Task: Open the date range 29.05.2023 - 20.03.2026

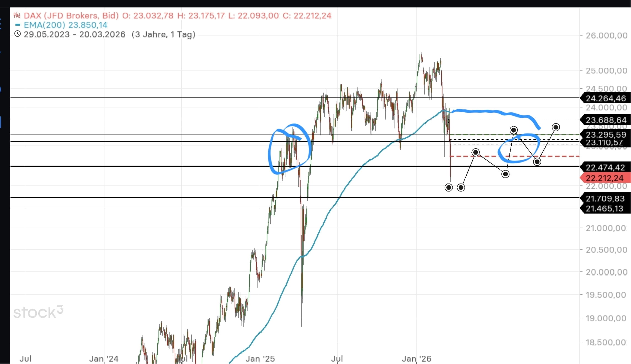Action: [74, 34]
